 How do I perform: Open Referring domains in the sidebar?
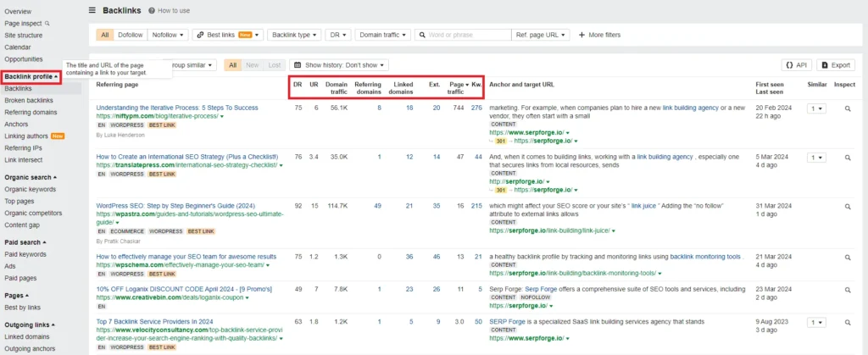[x=31, y=112]
